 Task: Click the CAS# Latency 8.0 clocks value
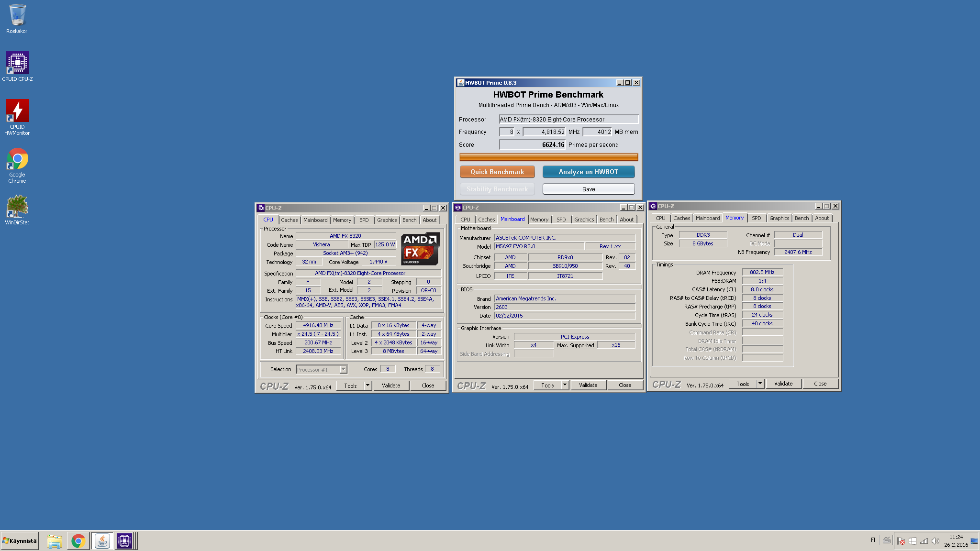click(762, 289)
